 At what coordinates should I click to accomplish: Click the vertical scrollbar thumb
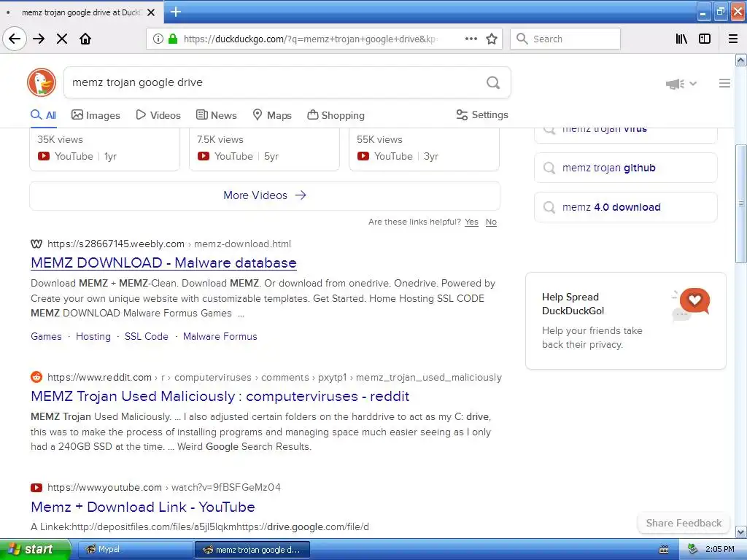741,204
